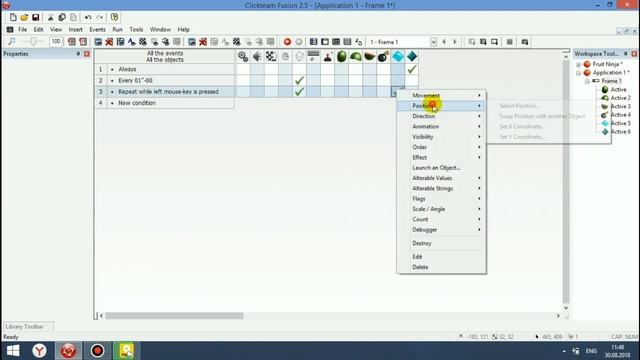This screenshot has width=640, height=360.
Task: Click the All the events header
Action: 165,53
